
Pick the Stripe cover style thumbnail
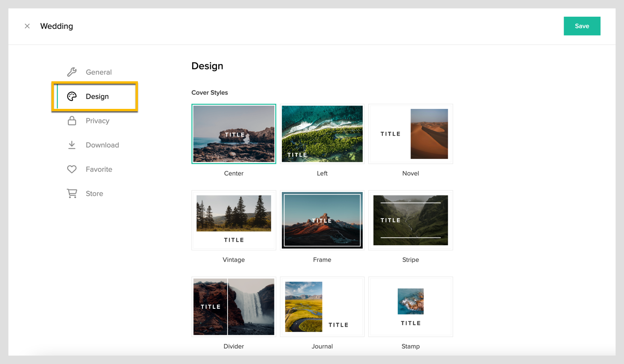[410, 220]
